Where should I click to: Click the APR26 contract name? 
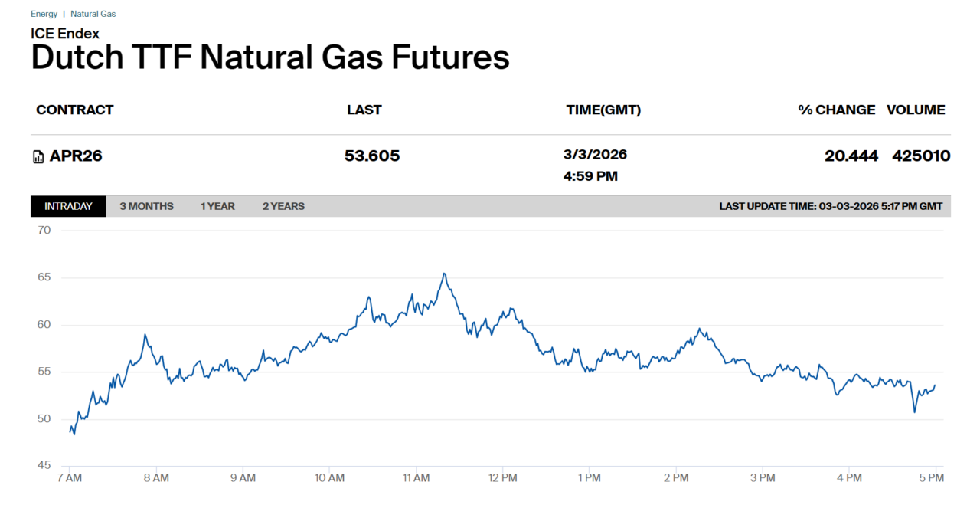(76, 156)
